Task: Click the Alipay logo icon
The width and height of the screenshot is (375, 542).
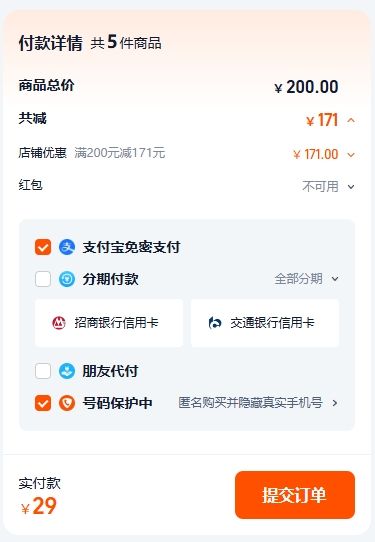Action: (67, 247)
